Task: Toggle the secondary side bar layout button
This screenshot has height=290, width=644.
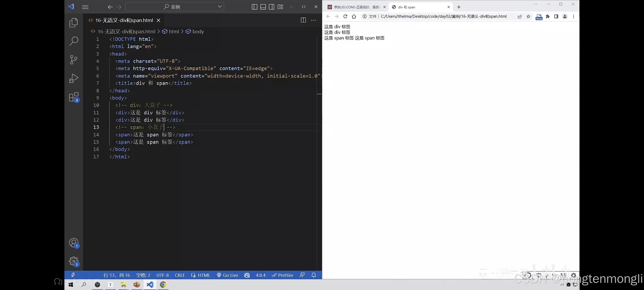Action: click(271, 7)
